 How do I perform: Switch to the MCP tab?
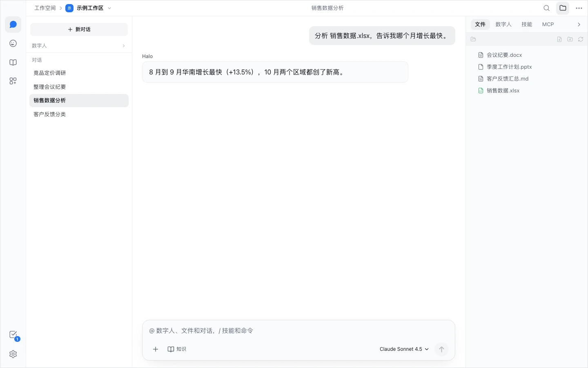pos(548,25)
